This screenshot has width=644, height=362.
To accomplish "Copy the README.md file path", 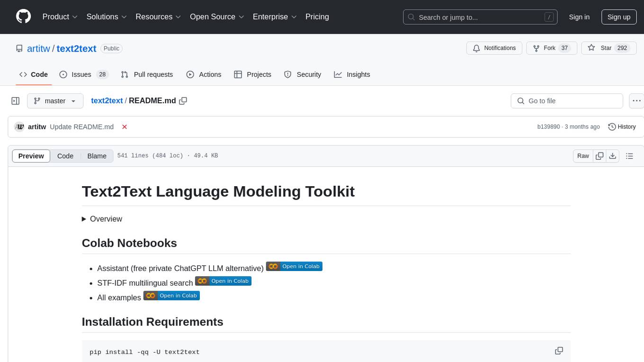I will coord(183,100).
